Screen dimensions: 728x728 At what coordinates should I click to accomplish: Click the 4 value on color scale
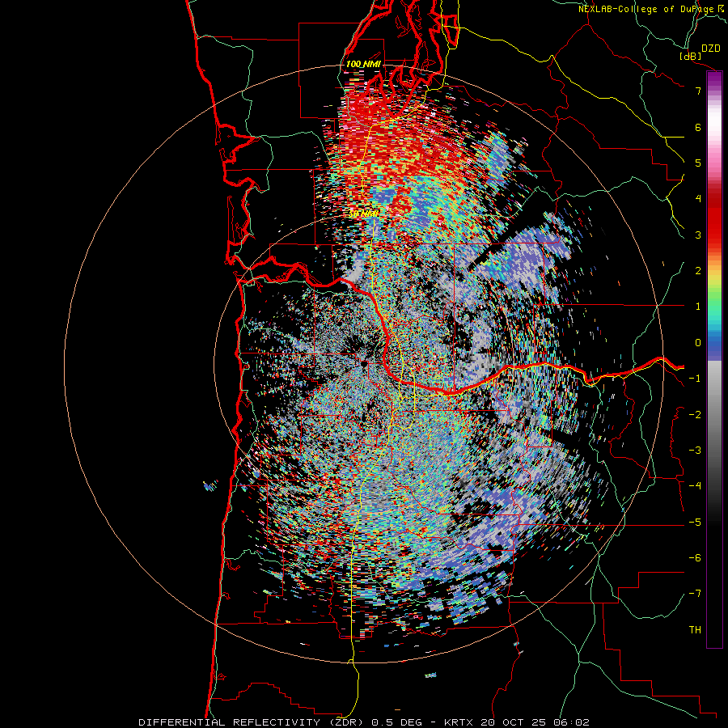pos(698,199)
